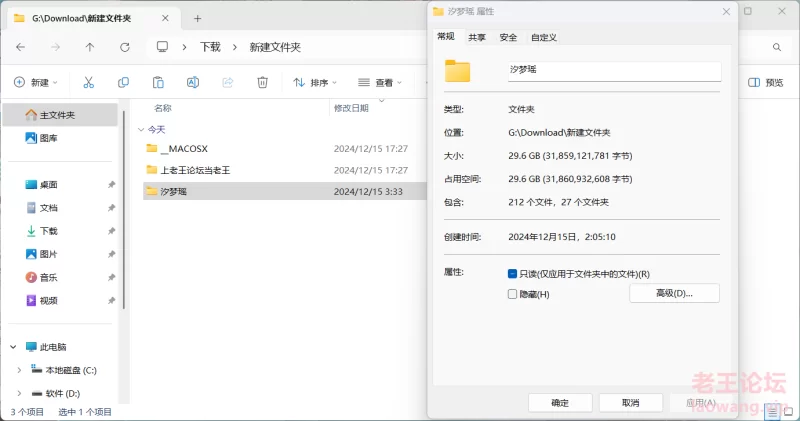Click the large folder icon in properties

[x=457, y=71]
